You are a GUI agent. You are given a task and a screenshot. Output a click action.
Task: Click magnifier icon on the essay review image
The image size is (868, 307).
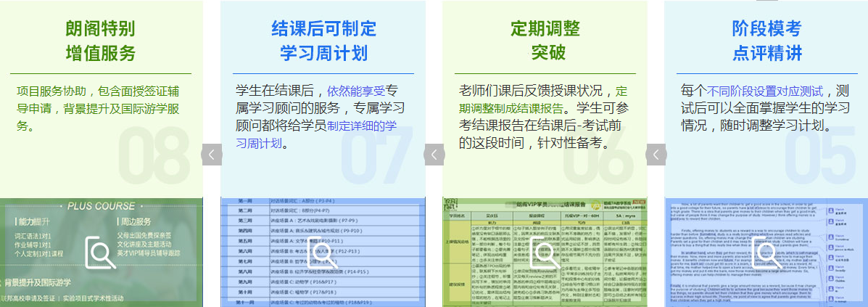[x=766, y=253]
